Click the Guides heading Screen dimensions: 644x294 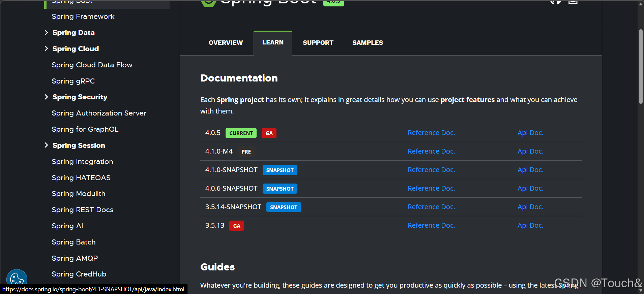coord(217,267)
